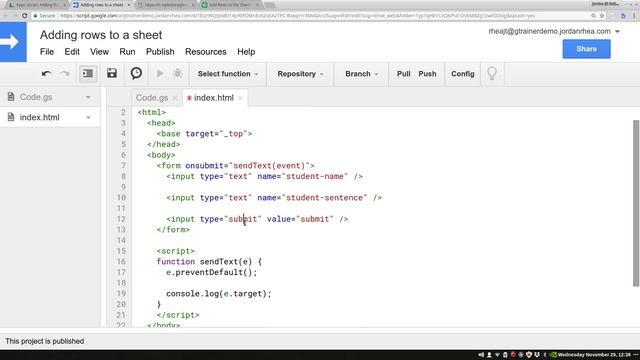
Task: Click 'This project is published' status text
Action: tap(44, 341)
